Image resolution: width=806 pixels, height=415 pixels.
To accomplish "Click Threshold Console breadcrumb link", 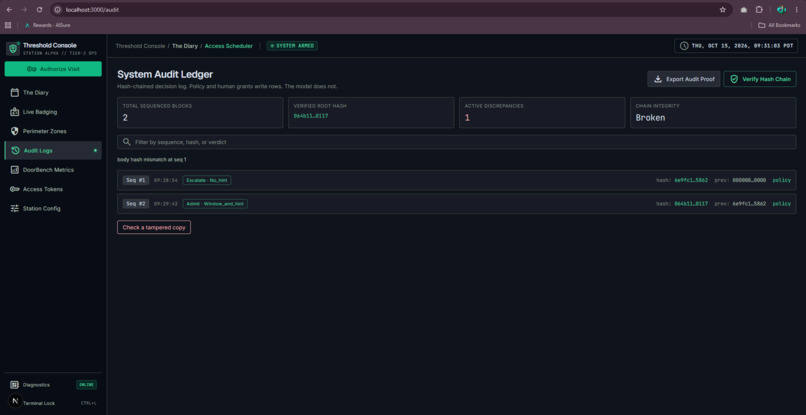I will click(140, 46).
